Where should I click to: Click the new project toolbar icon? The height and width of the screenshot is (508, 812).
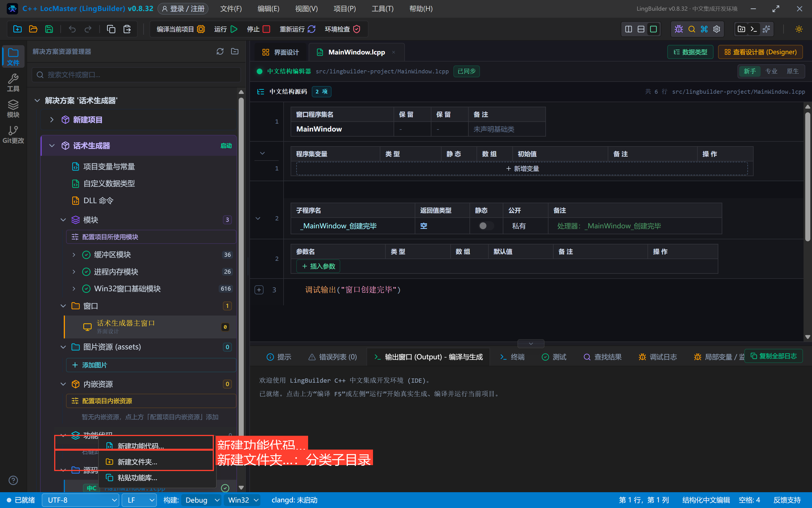tap(17, 29)
